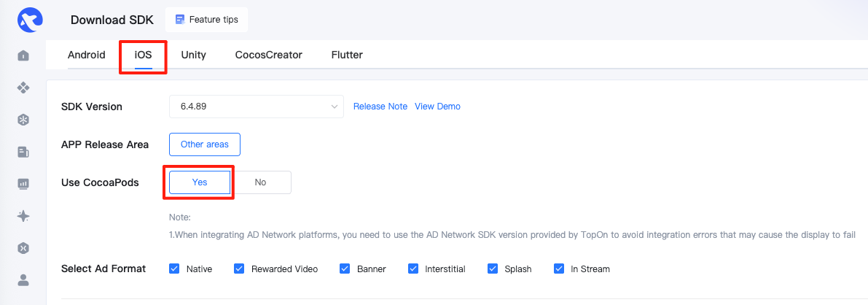Viewport: 868px width, 305px height.
Task: Click the View Demo link
Action: (437, 107)
